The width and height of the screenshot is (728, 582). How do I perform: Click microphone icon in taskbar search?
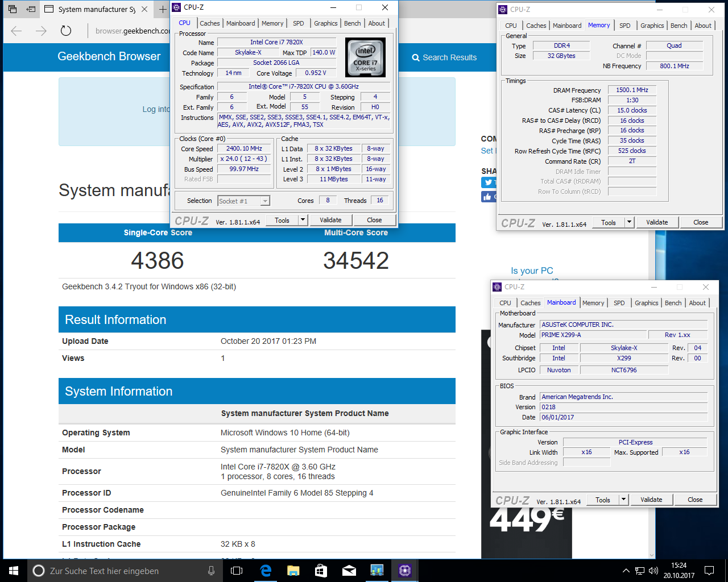(x=211, y=571)
